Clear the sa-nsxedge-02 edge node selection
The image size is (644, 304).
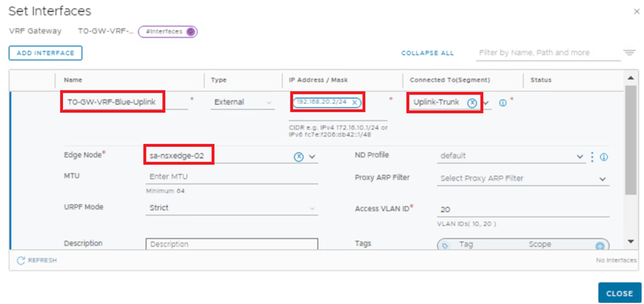pos(299,156)
